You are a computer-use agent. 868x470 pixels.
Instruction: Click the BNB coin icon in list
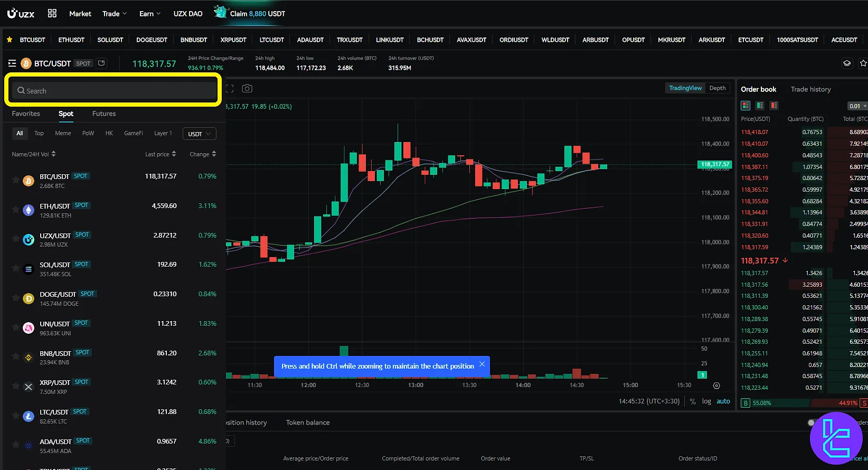point(29,358)
